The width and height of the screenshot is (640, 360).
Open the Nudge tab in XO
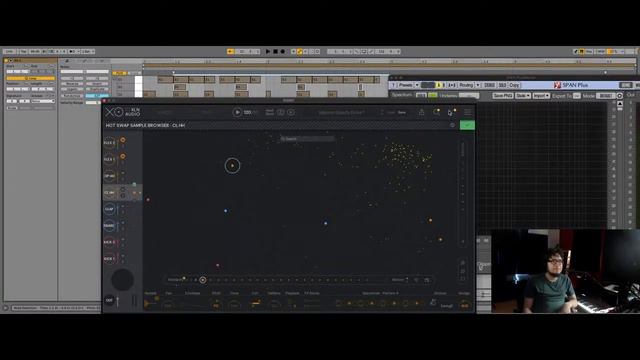(x=464, y=293)
